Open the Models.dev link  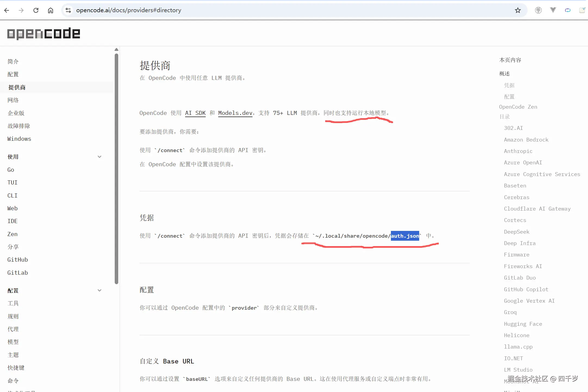235,113
